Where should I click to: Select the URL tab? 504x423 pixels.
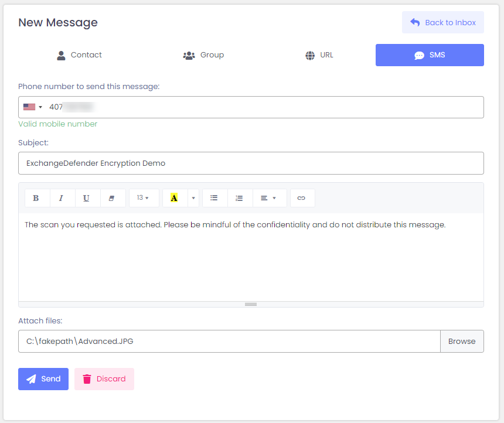click(x=319, y=55)
